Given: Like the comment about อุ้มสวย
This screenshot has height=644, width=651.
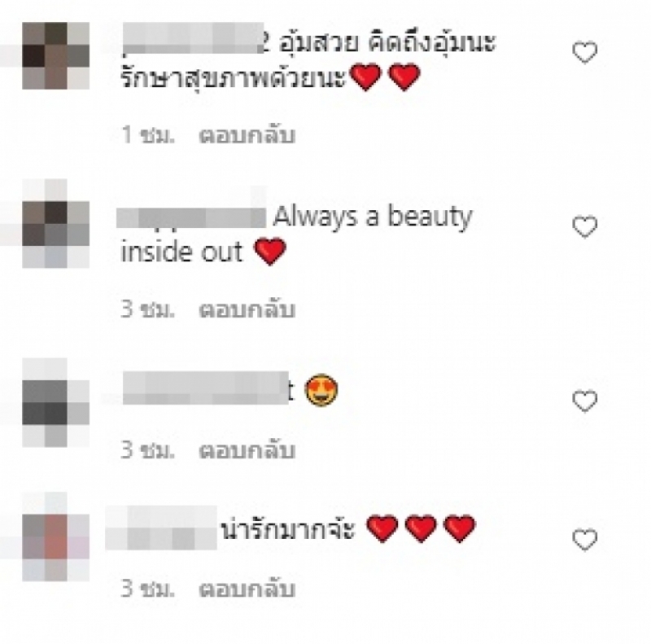Looking at the screenshot, I should tap(584, 52).
